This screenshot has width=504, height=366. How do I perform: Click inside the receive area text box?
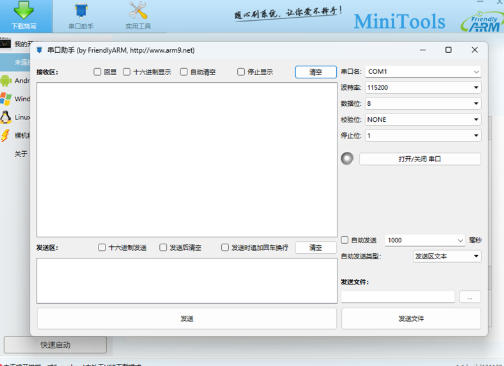tap(187, 160)
